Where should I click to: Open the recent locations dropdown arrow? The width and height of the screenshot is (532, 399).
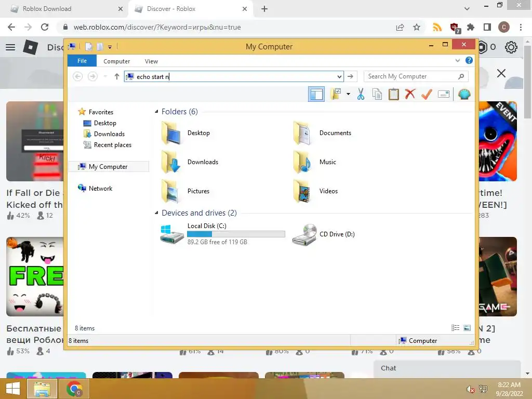coord(105,76)
